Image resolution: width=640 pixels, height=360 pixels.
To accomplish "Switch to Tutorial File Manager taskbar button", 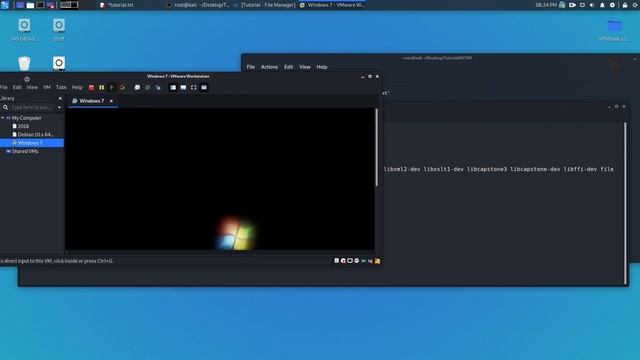I will (264, 5).
